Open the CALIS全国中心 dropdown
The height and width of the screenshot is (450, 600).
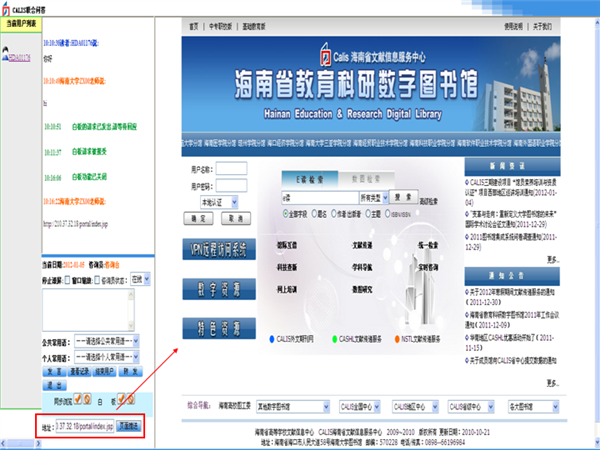(x=360, y=406)
